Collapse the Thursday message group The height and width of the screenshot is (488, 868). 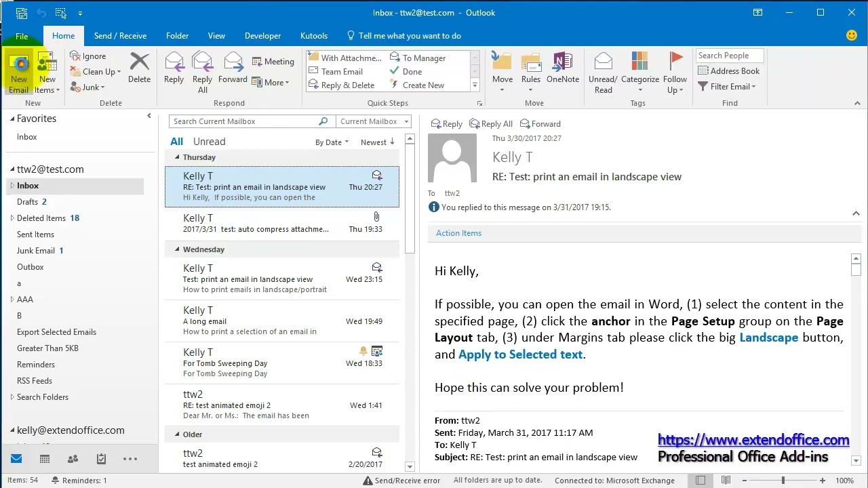176,157
